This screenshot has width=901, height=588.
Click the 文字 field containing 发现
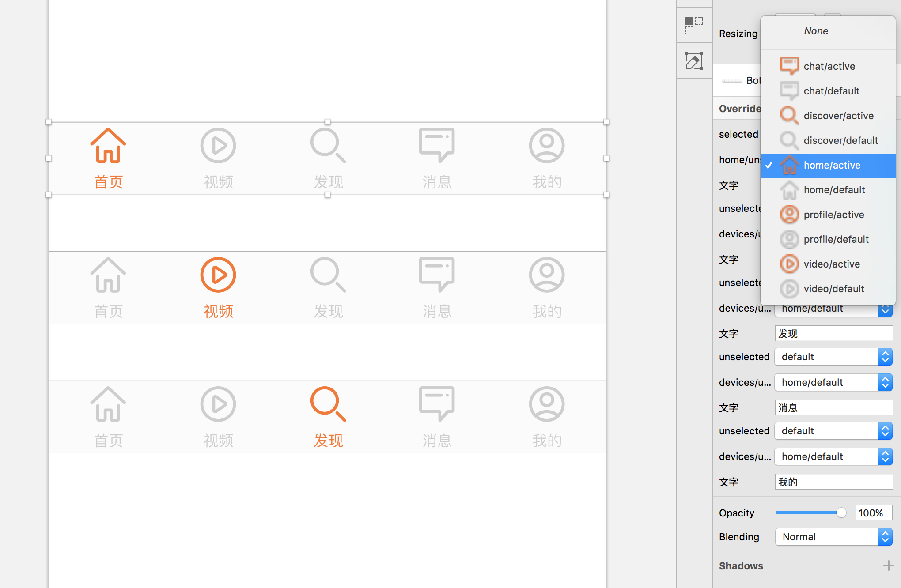833,333
